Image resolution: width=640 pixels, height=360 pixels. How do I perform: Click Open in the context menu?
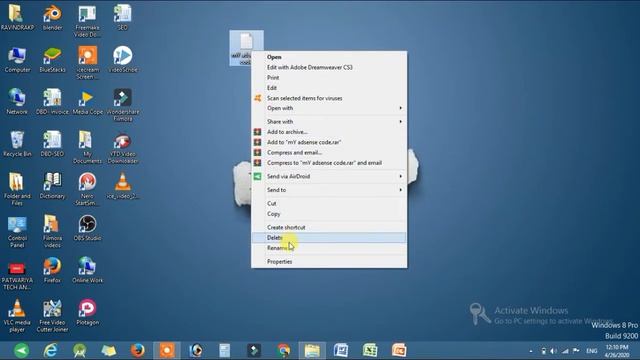329,57
